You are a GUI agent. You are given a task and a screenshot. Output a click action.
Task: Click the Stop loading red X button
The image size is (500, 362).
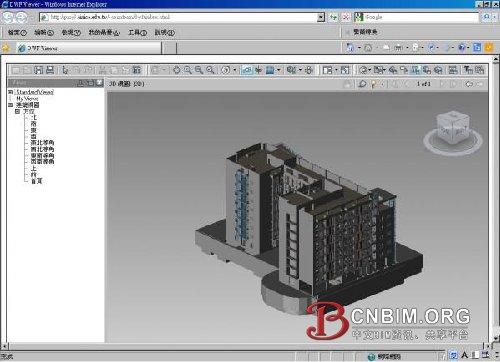tap(346, 17)
